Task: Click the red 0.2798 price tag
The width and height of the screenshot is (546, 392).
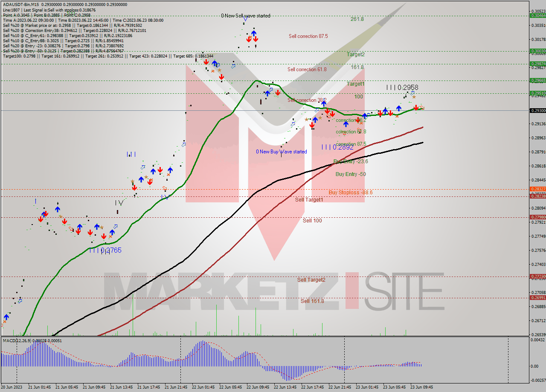Action: (x=537, y=217)
